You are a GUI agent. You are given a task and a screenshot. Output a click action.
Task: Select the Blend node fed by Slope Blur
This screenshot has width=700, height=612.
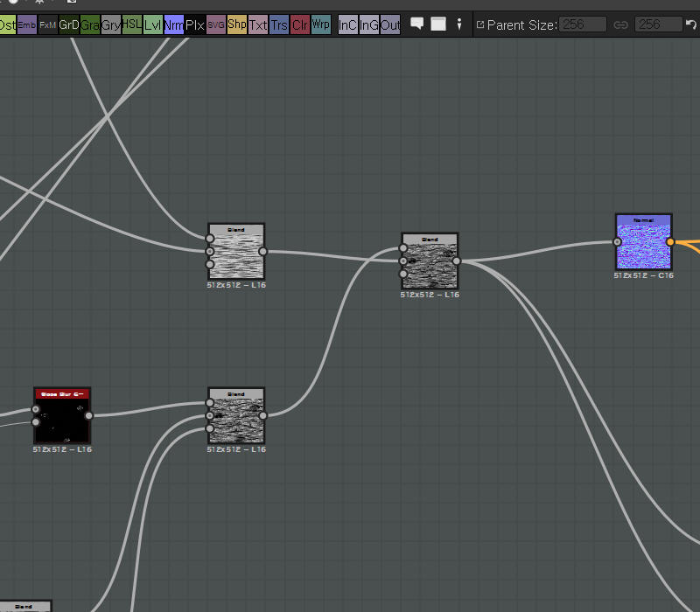[236, 416]
